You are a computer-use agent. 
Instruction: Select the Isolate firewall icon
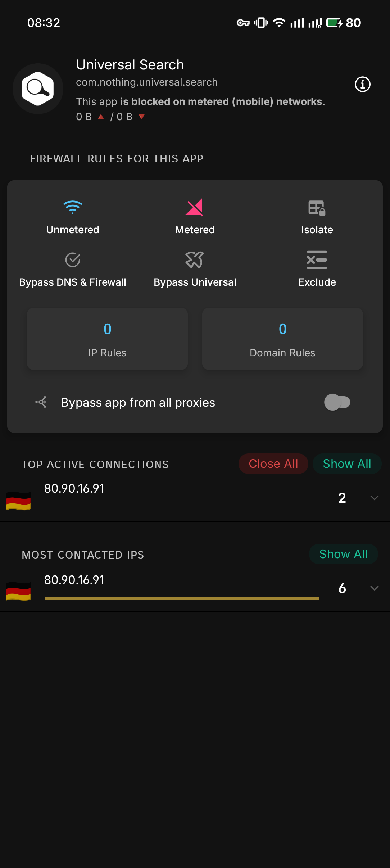pos(317,208)
